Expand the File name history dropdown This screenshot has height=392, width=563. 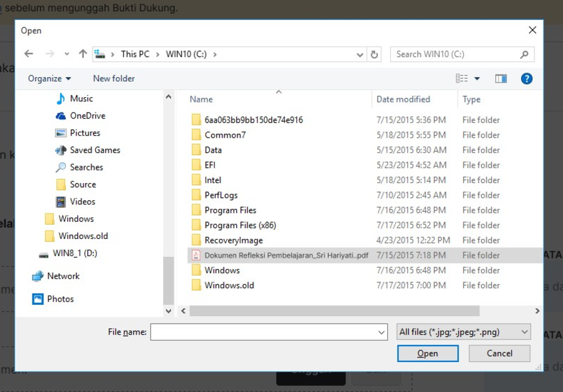click(381, 332)
